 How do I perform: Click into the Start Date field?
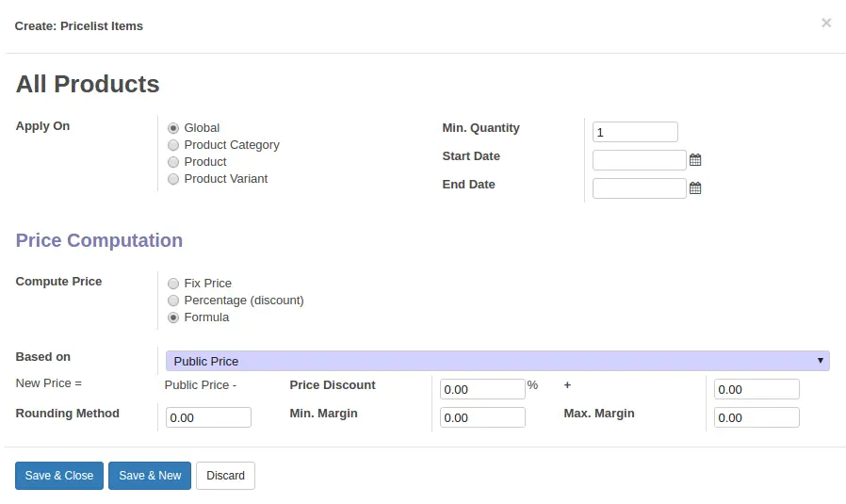click(x=640, y=160)
